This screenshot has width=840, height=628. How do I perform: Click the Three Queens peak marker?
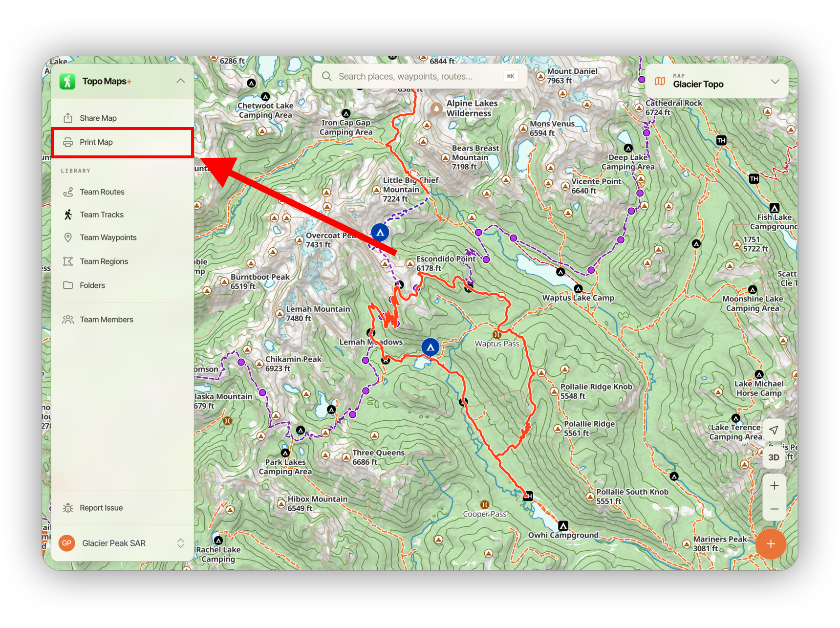[x=346, y=457]
